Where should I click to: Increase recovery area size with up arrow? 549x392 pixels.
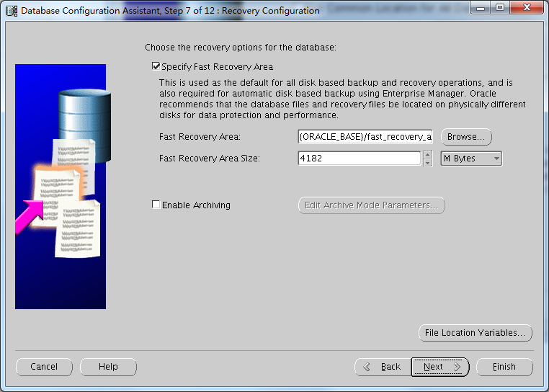427,154
